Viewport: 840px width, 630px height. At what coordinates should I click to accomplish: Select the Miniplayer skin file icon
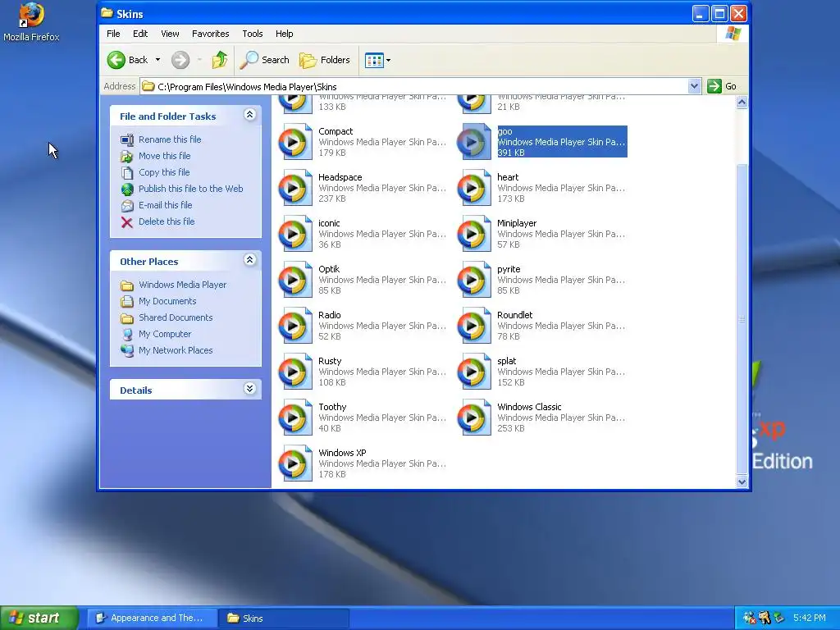474,234
